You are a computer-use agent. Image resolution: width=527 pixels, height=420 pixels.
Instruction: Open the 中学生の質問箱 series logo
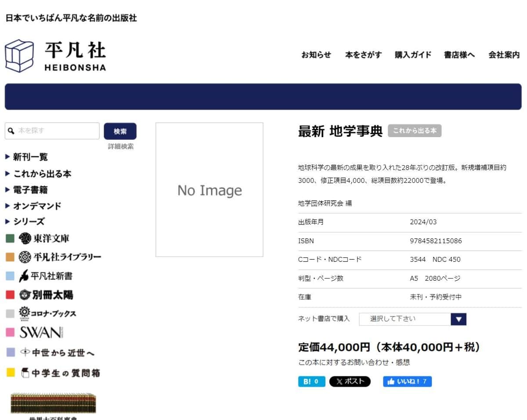click(60, 373)
